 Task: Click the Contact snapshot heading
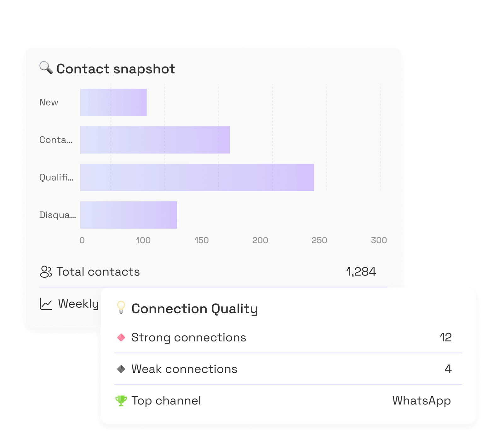coord(116,69)
